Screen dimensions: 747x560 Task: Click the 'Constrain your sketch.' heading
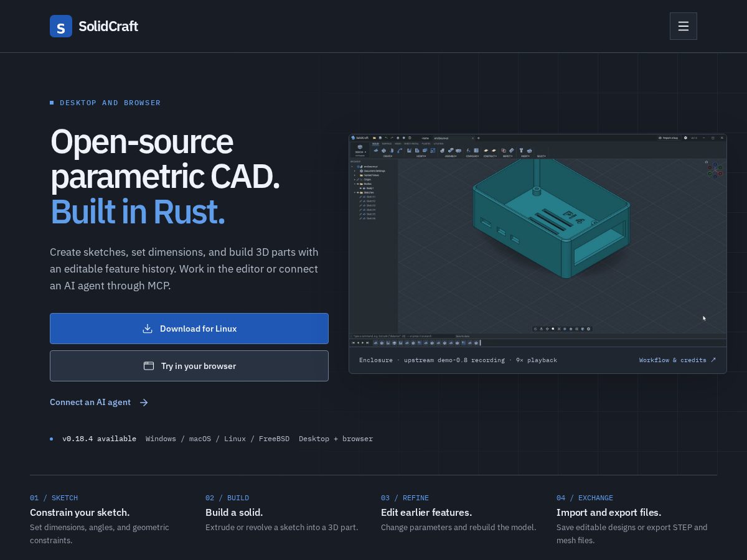(80, 513)
